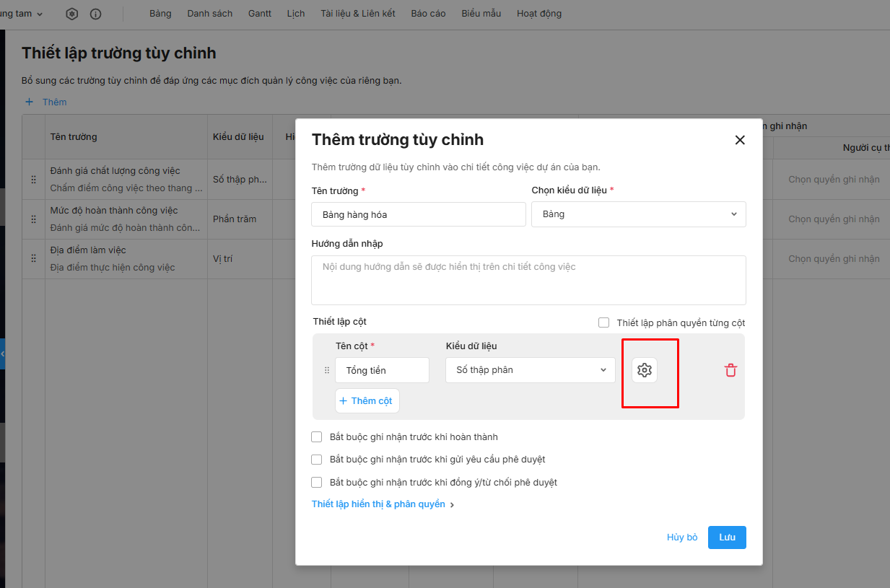
Task: Click the Tên trường input field
Action: (418, 214)
